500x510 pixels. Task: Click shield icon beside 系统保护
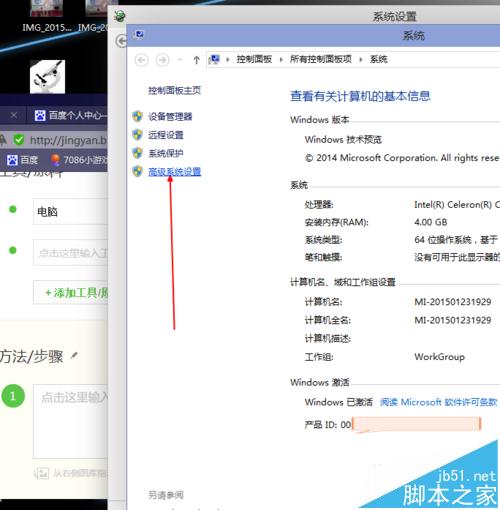[137, 153]
